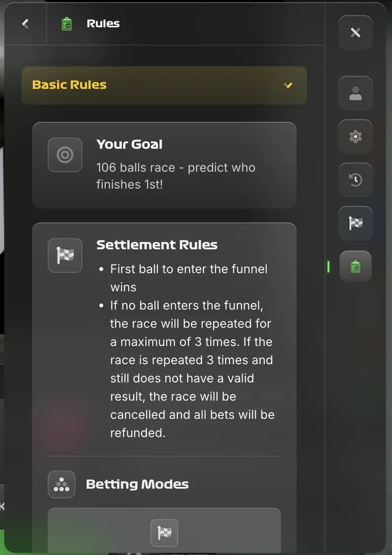Click the green Rules clipboard icon in header
Viewport: 392px width, 555px height.
(x=66, y=23)
